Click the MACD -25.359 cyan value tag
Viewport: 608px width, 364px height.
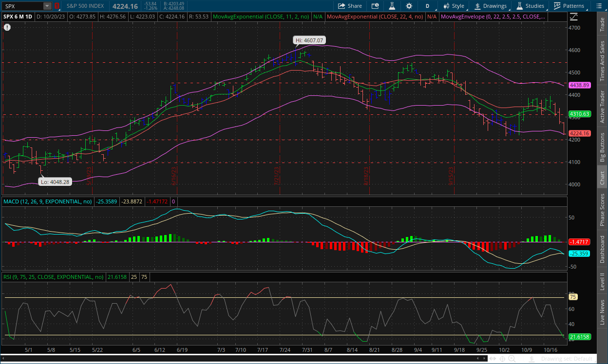coord(579,254)
